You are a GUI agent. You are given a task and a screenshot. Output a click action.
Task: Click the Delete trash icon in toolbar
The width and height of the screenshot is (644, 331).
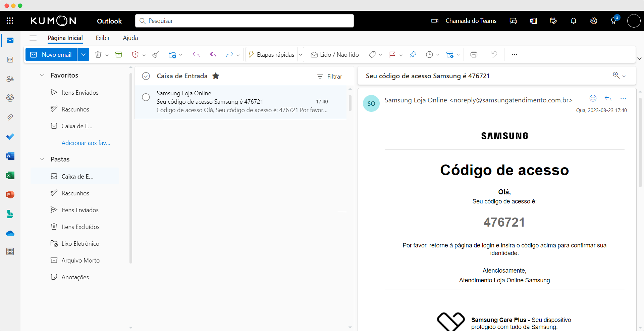pos(98,54)
